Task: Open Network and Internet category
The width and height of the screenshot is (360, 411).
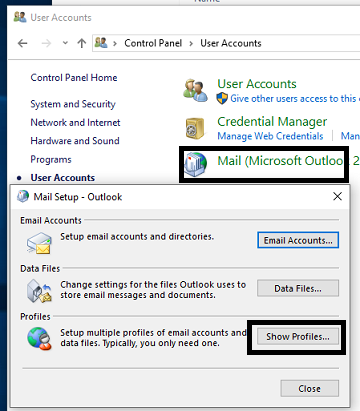Action: (x=75, y=123)
